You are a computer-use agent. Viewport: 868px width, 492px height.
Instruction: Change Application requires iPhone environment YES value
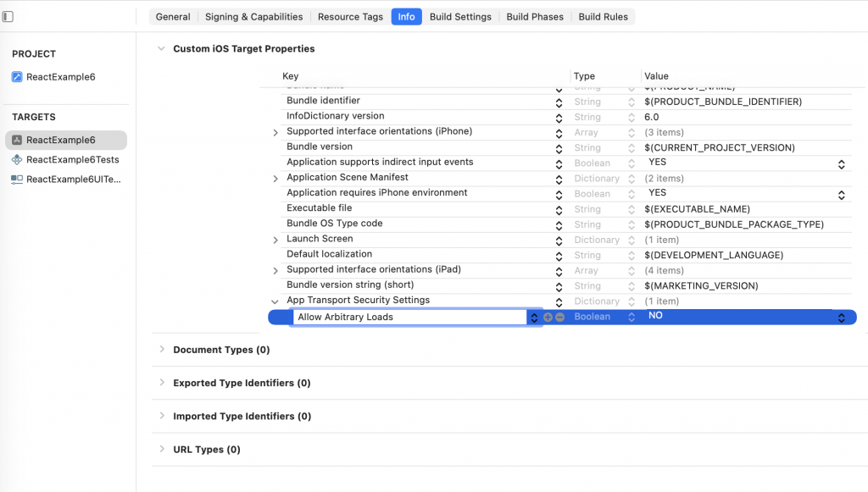click(841, 195)
